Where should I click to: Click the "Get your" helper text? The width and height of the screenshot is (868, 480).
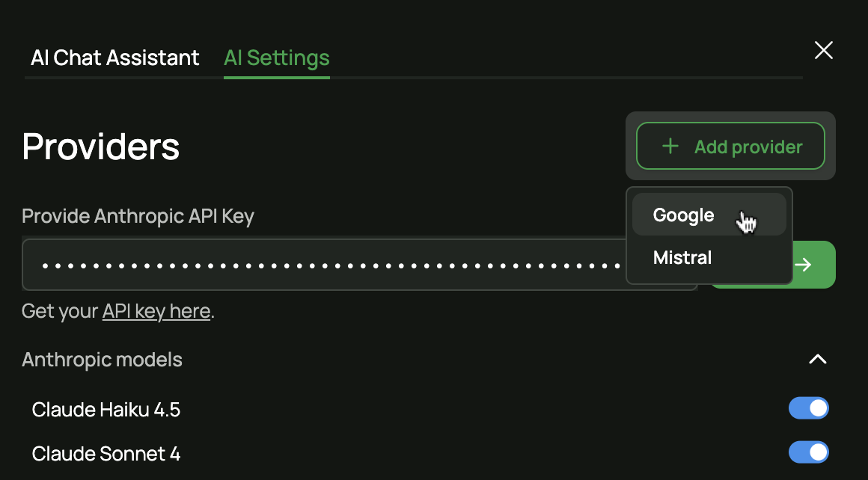60,311
